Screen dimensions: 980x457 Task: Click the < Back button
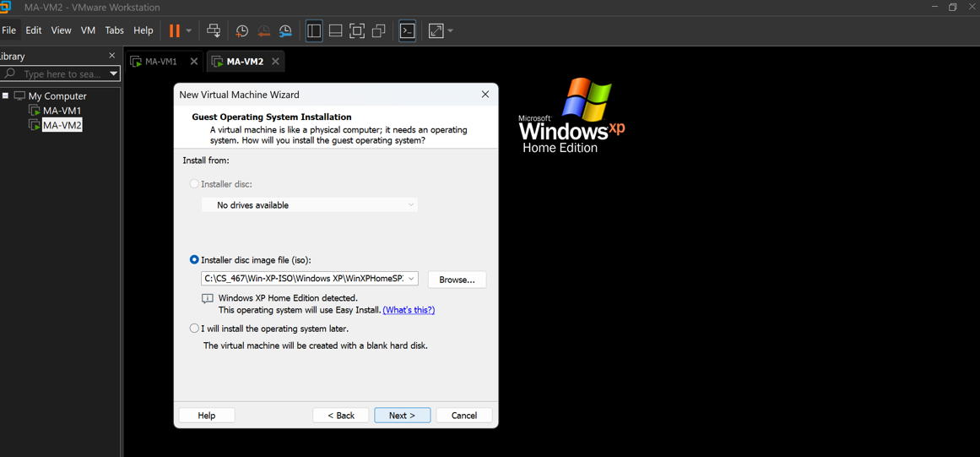[x=341, y=415]
